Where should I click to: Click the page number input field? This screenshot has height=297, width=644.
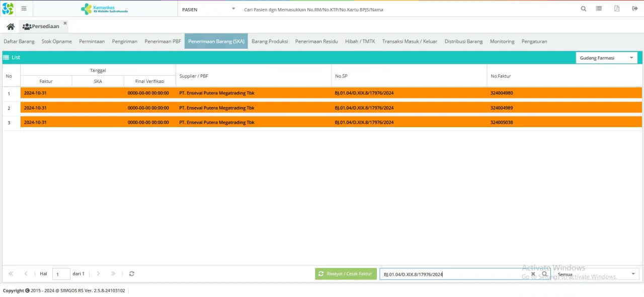[61, 274]
